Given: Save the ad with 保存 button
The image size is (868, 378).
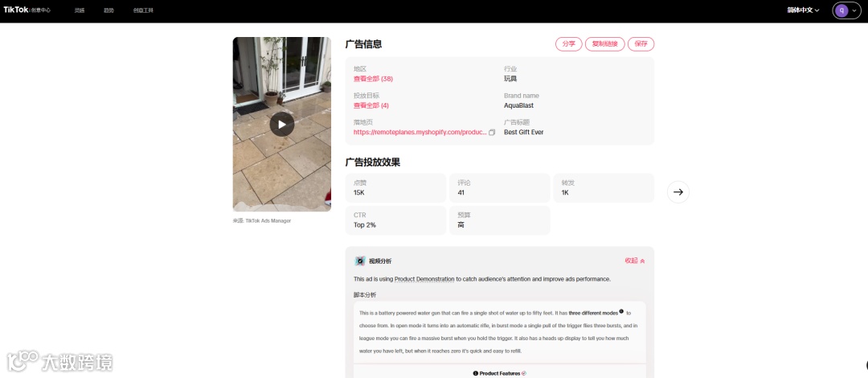Looking at the screenshot, I should point(641,44).
